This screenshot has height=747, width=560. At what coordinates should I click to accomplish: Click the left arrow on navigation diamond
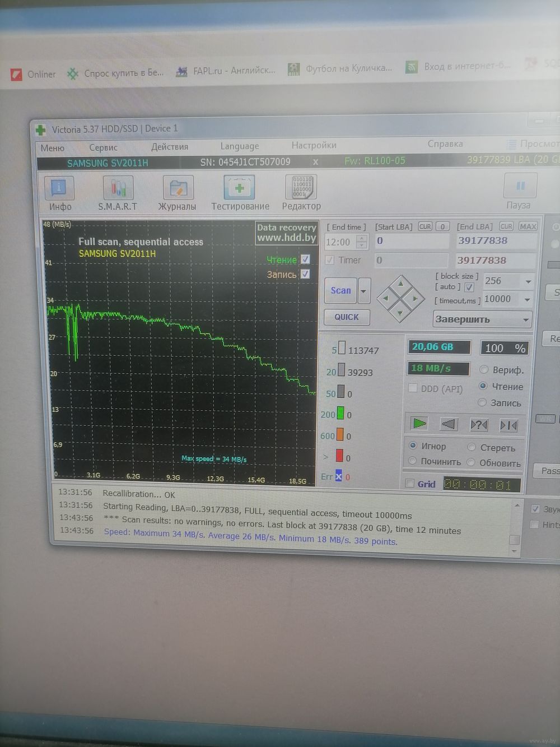385,298
